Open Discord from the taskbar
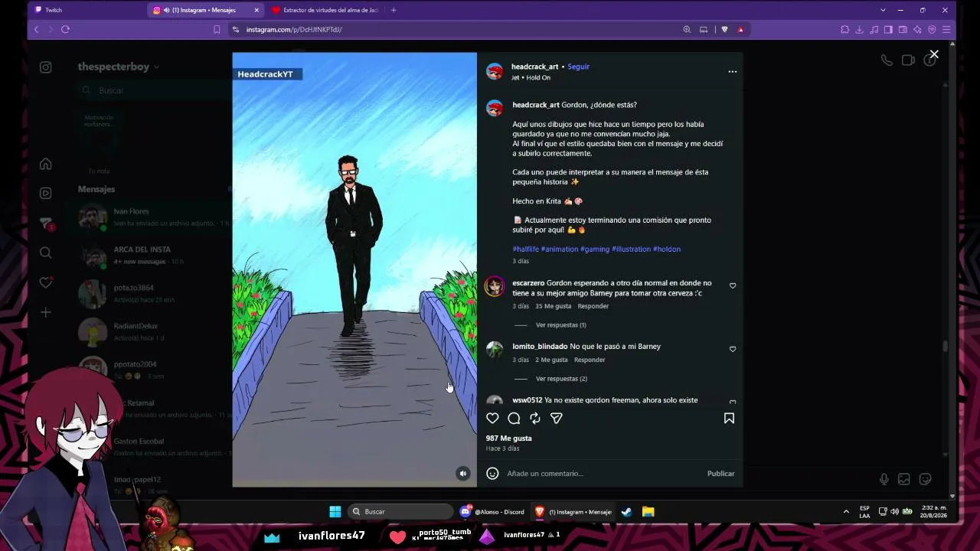Screen dimensions: 980x551 [494, 512]
